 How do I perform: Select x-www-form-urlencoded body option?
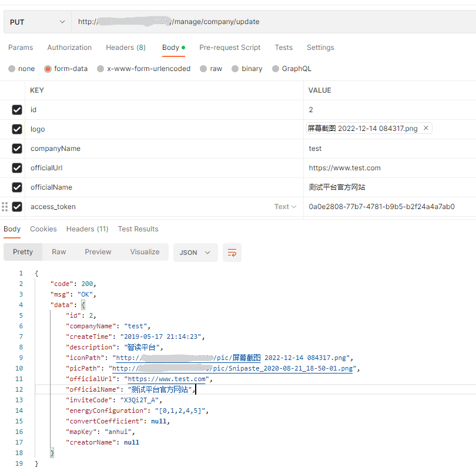[100, 69]
